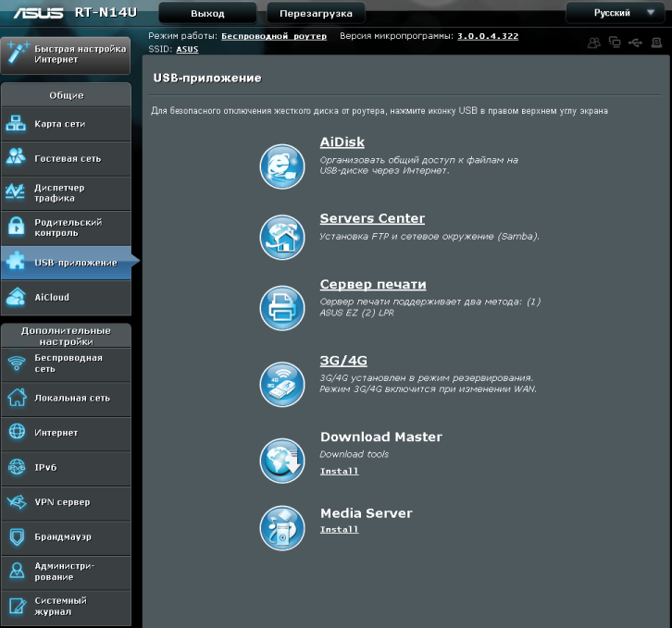The width and height of the screenshot is (672, 628).
Task: Open the Карта сети menu item
Action: coord(66,124)
